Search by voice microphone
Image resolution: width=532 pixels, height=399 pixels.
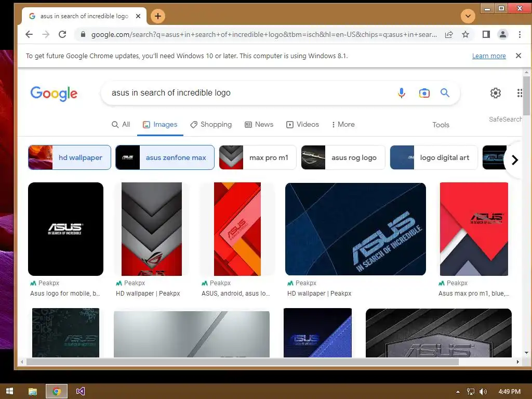402,92
